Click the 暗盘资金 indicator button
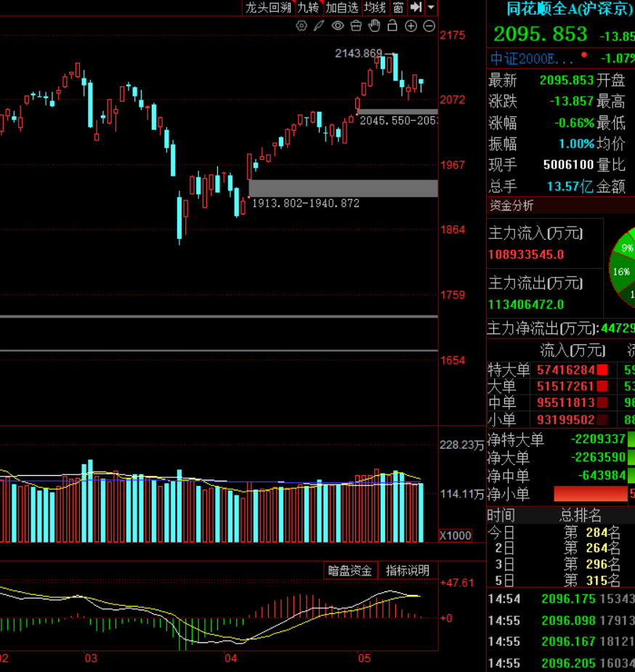The image size is (635, 672). pos(350,571)
